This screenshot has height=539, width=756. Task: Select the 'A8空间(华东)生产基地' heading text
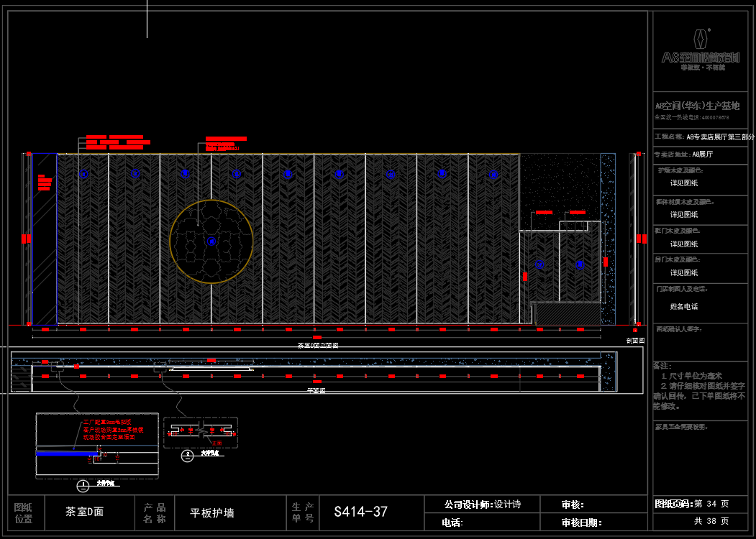(697, 106)
